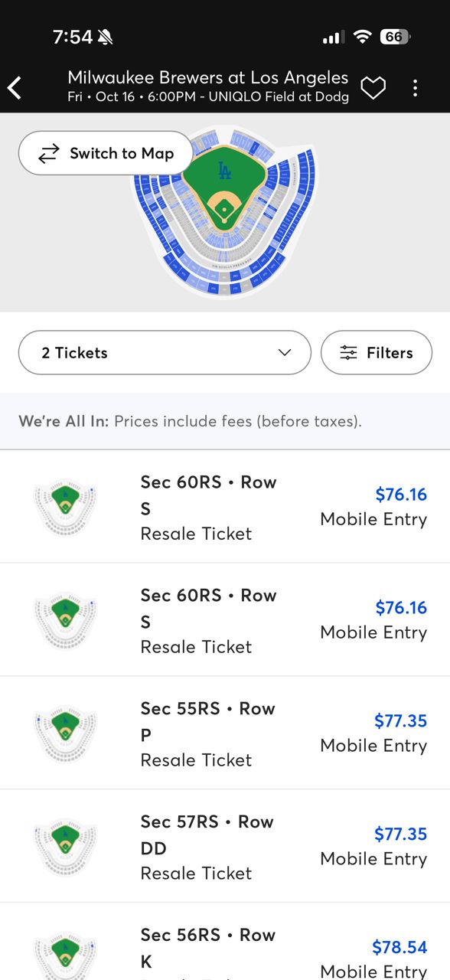This screenshot has height=980, width=450.
Task: Select the Sec 57RS Row DD listing
Action: point(225,847)
